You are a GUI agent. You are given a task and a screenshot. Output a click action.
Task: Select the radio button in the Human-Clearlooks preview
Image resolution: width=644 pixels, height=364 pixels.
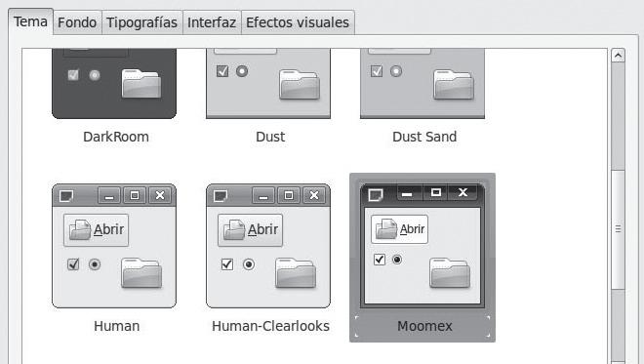pyautogui.click(x=249, y=264)
